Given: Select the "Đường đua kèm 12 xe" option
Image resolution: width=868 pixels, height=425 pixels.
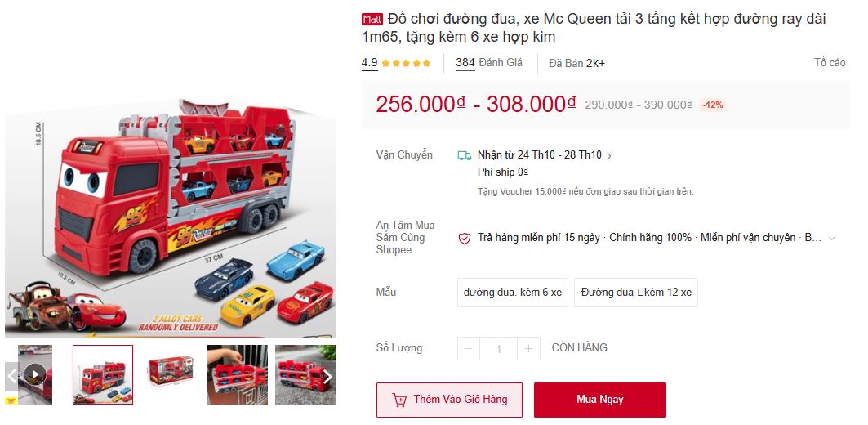Looking at the screenshot, I should [636, 293].
